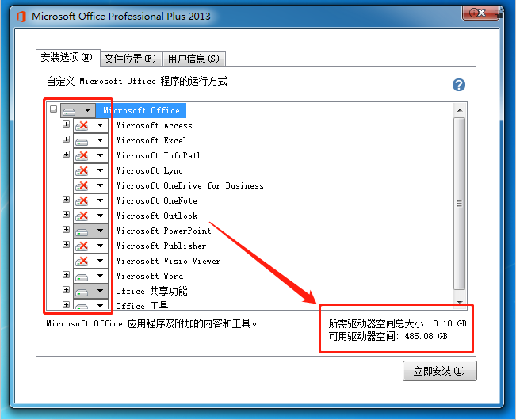This screenshot has height=420, width=516.
Task: Click scrollbar up arrow in feature list
Action: click(460, 110)
